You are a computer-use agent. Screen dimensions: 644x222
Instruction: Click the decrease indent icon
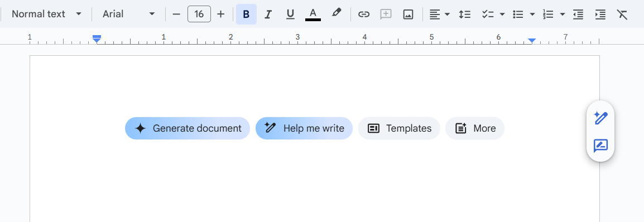578,15
